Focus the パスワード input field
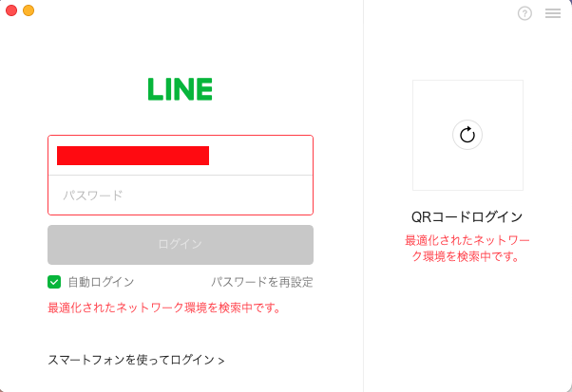Image resolution: width=572 pixels, height=392 pixels. click(180, 196)
